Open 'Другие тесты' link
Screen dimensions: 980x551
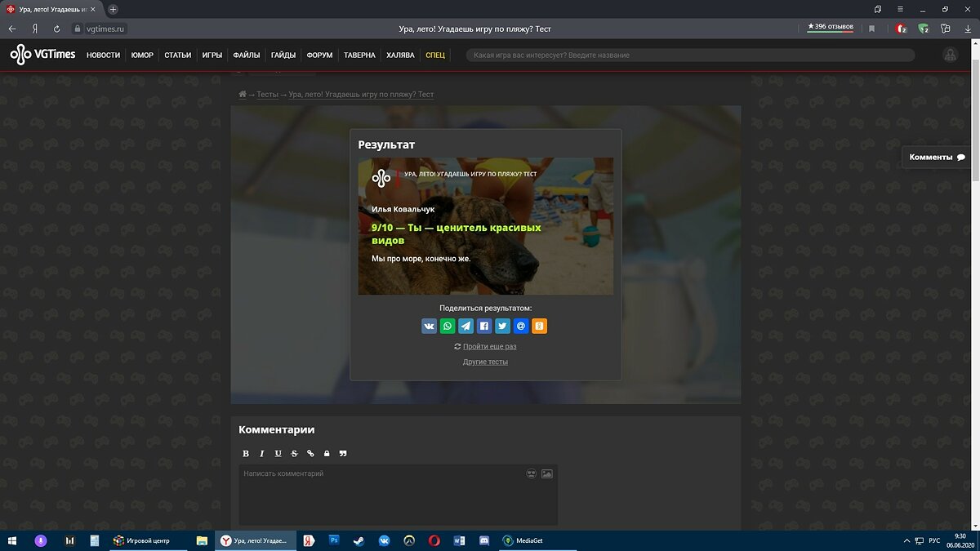tap(485, 362)
